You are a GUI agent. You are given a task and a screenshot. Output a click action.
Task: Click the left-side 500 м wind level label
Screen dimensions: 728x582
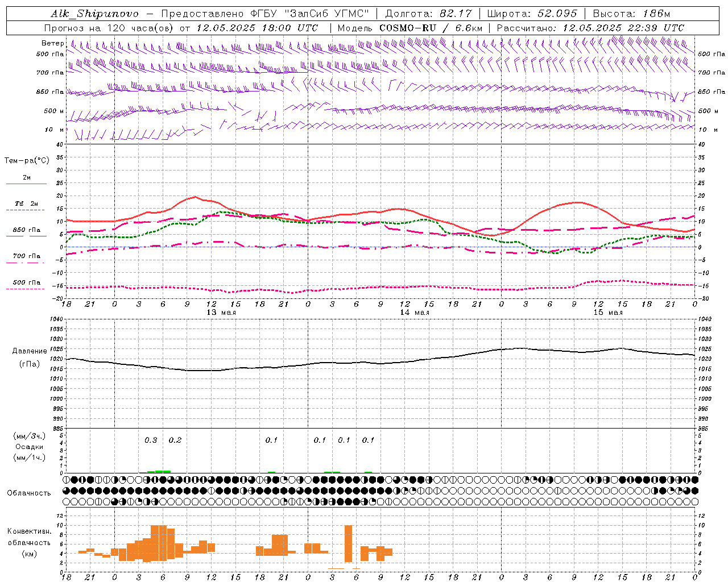54,111
